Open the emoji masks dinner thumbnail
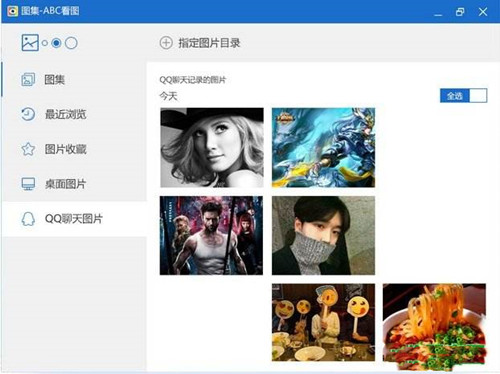The width and height of the screenshot is (500, 374). (x=323, y=322)
